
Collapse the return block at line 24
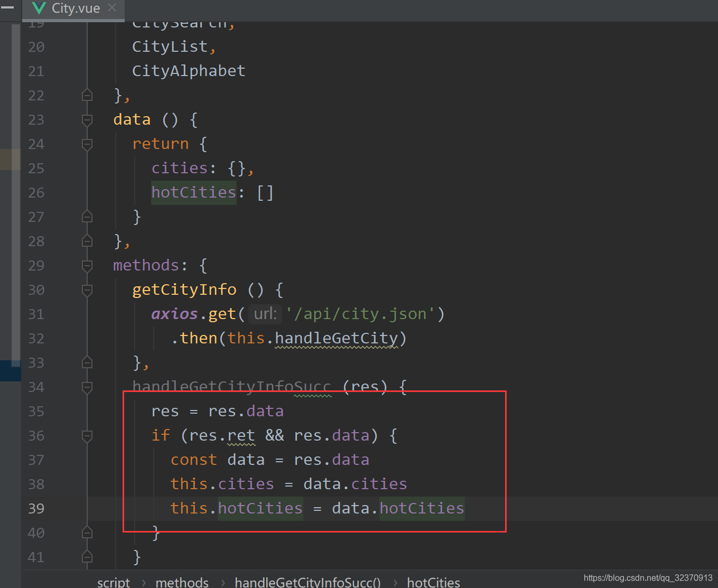click(x=87, y=144)
